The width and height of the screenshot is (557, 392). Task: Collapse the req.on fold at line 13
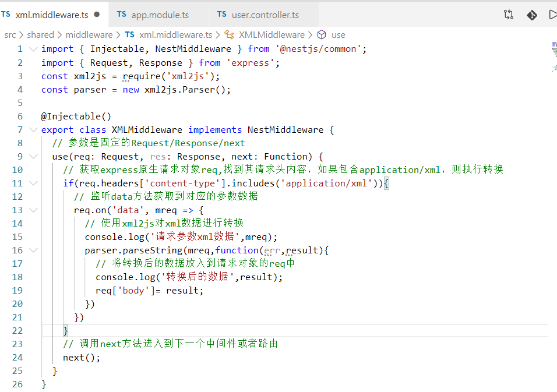(33, 210)
